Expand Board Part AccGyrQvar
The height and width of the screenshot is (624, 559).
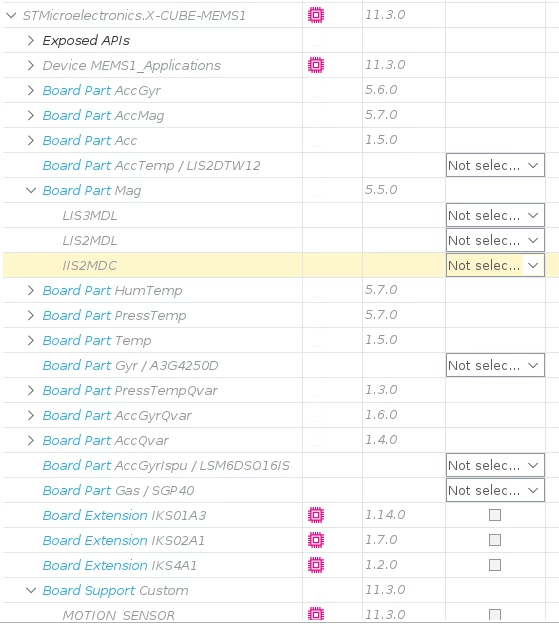pyautogui.click(x=31, y=415)
